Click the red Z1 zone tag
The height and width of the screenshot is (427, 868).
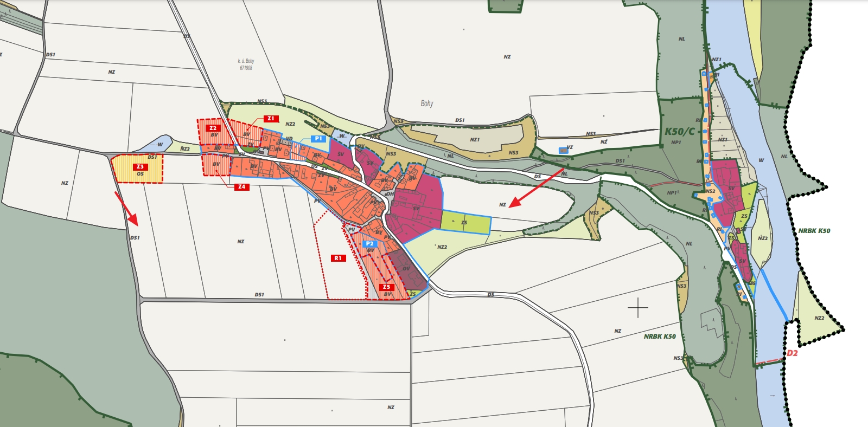271,119
